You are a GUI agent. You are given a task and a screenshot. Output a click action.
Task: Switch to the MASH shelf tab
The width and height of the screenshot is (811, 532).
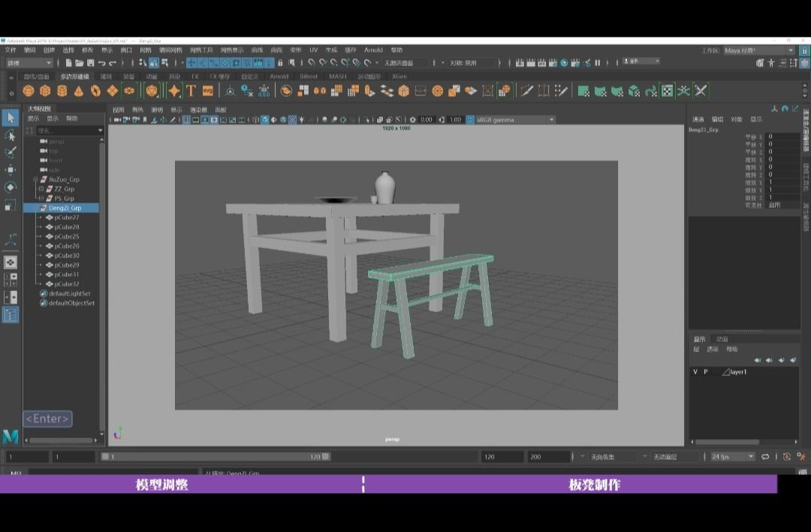coord(337,77)
